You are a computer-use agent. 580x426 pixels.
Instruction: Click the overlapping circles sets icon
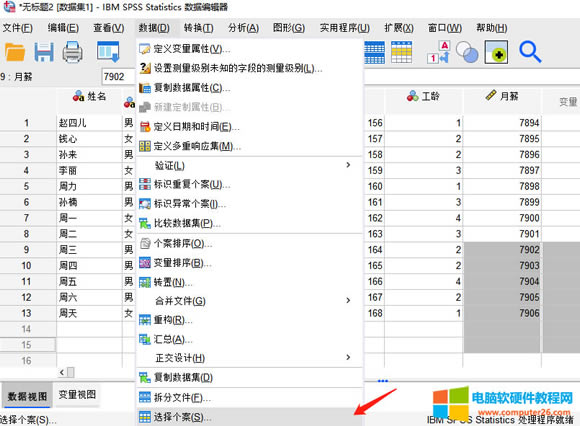(467, 52)
